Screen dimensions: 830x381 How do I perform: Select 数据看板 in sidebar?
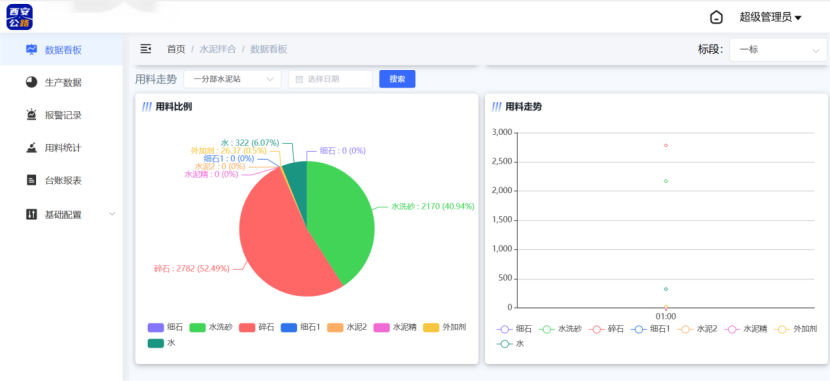tap(61, 50)
